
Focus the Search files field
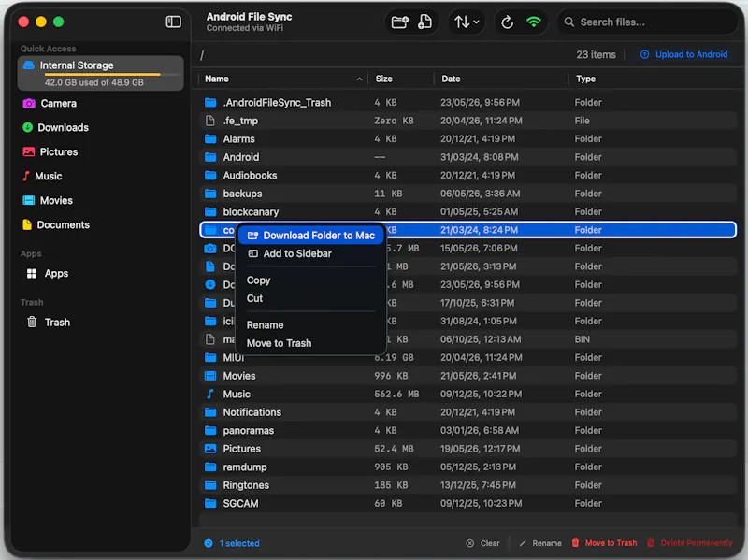click(647, 22)
